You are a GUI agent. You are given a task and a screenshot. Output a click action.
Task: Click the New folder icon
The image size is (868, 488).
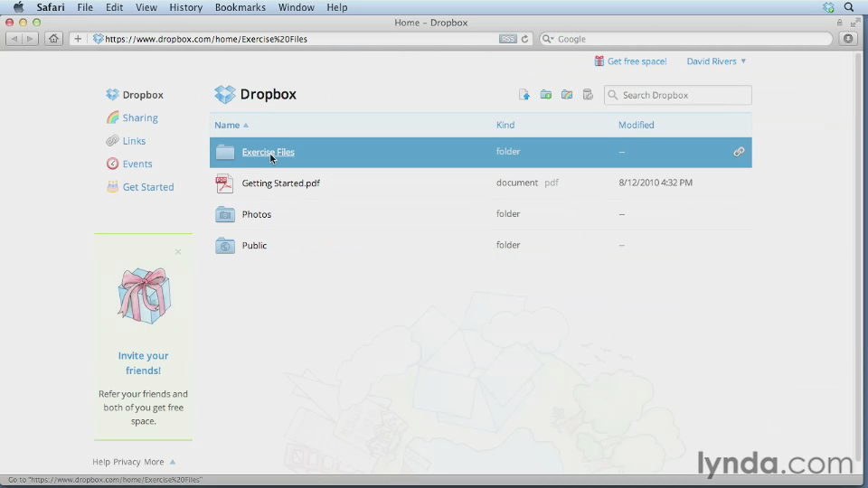(546, 95)
